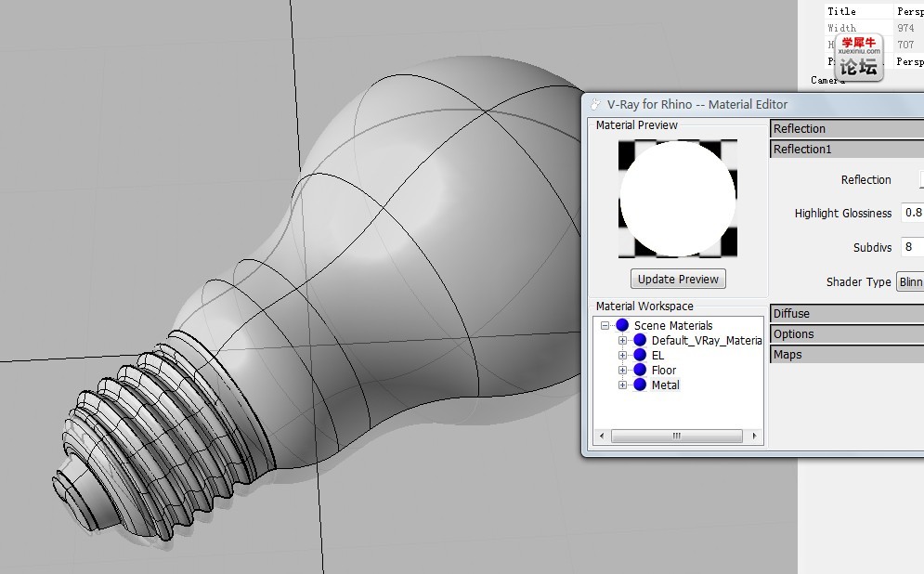Screen dimensions: 924x574
Task: Expand the Maps rollout
Action: click(847, 354)
